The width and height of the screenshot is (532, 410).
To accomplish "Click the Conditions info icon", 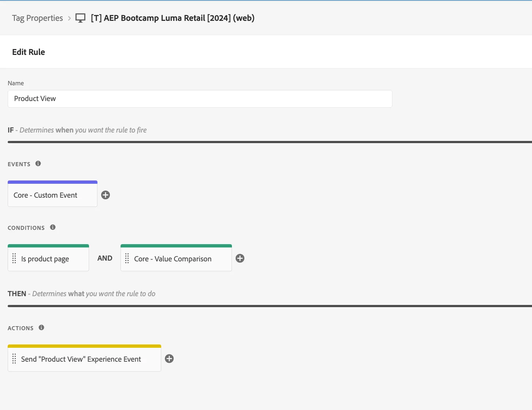I will point(53,227).
